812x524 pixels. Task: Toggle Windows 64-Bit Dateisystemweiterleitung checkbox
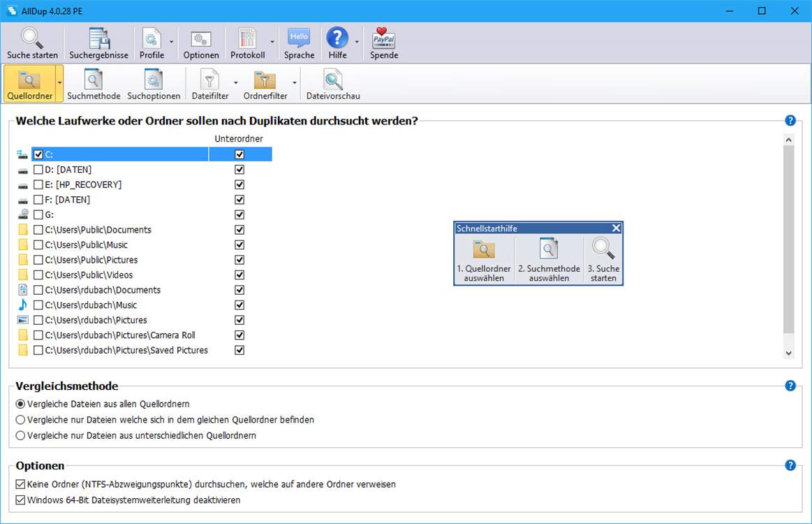click(20, 500)
